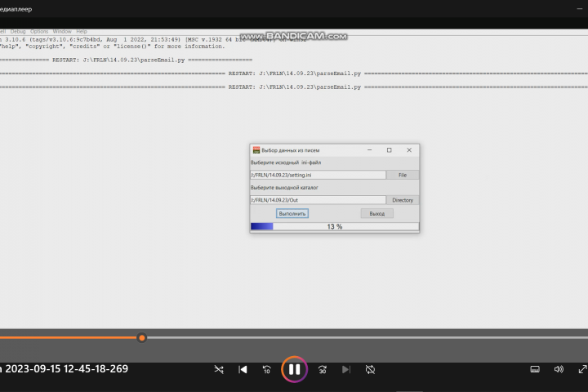Skip forward 30 seconds
Viewport: 588px width, 392px height.
tap(323, 369)
